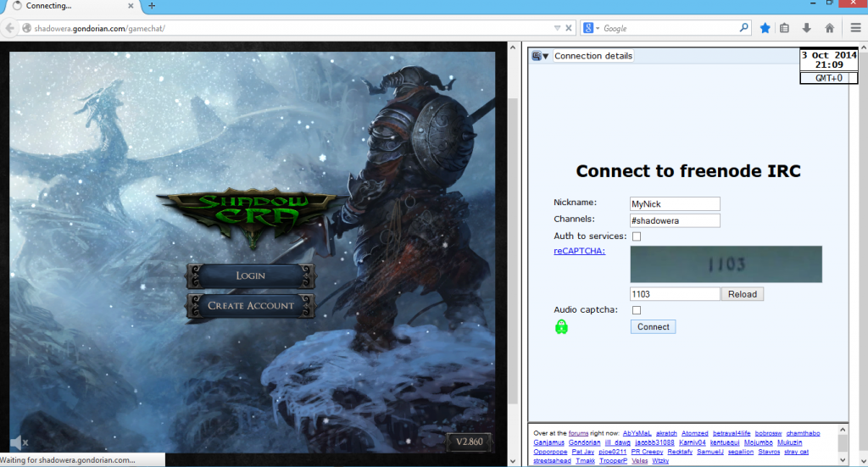The width and height of the screenshot is (868, 467).
Task: Click the address bar URL
Action: 100,28
